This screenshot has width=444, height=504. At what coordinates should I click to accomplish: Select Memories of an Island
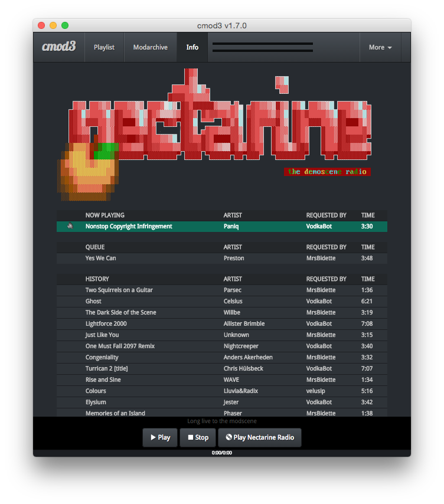coord(115,413)
